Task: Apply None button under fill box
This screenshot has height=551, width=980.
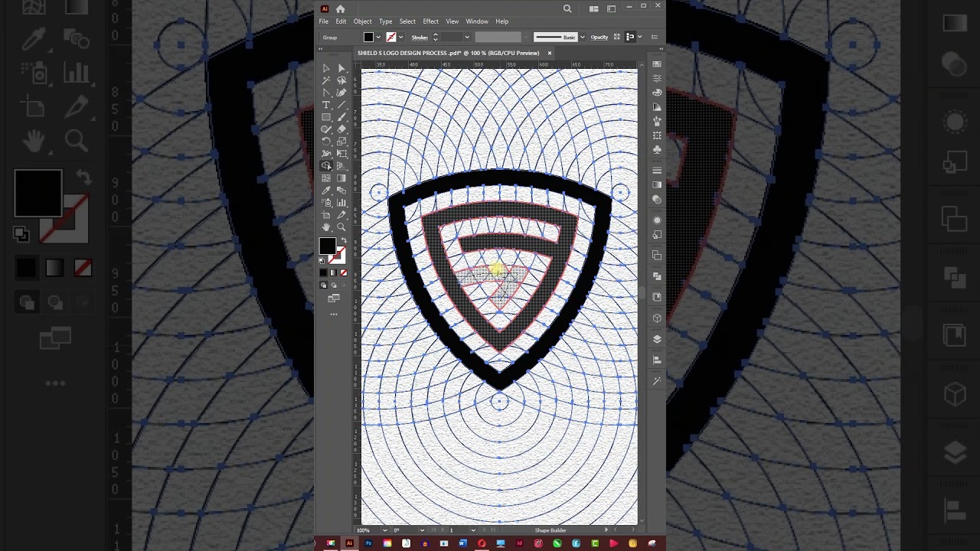Action: tap(343, 272)
